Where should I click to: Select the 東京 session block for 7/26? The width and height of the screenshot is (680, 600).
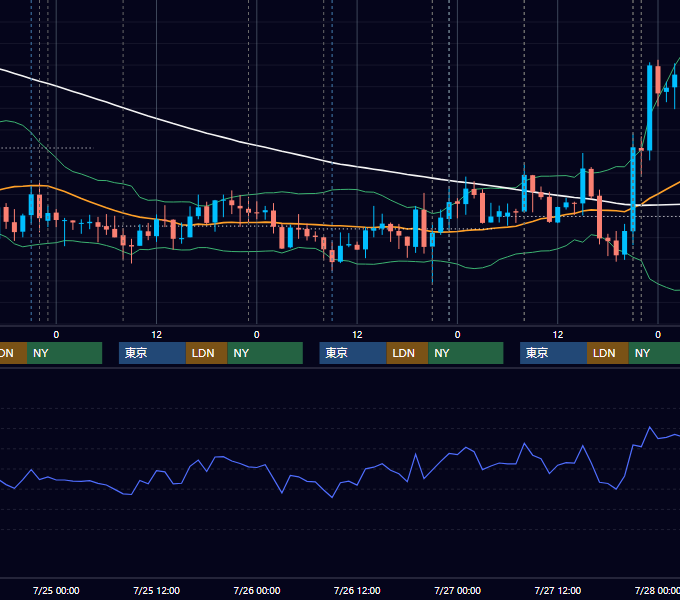tap(353, 353)
